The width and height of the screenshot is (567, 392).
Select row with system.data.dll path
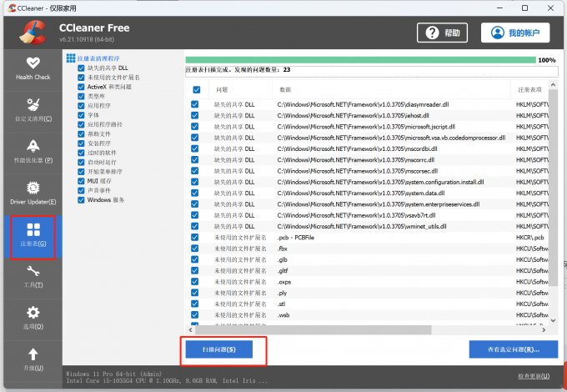[x=368, y=193]
